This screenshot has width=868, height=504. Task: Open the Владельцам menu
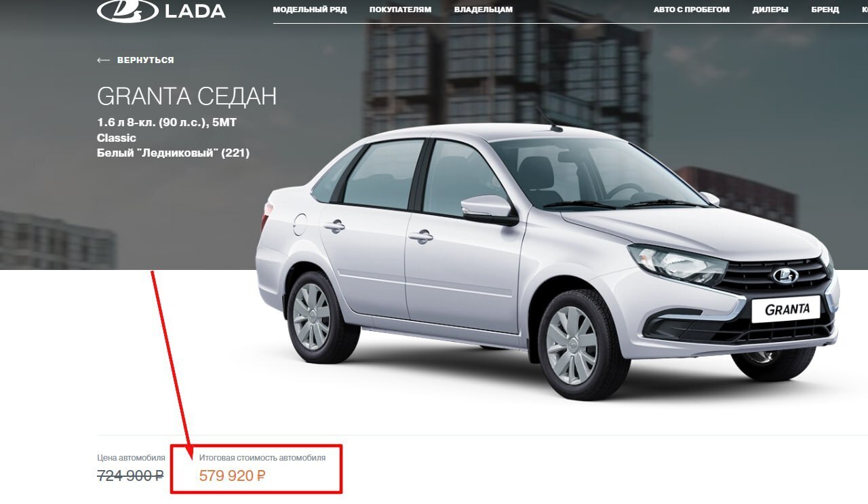click(x=484, y=10)
